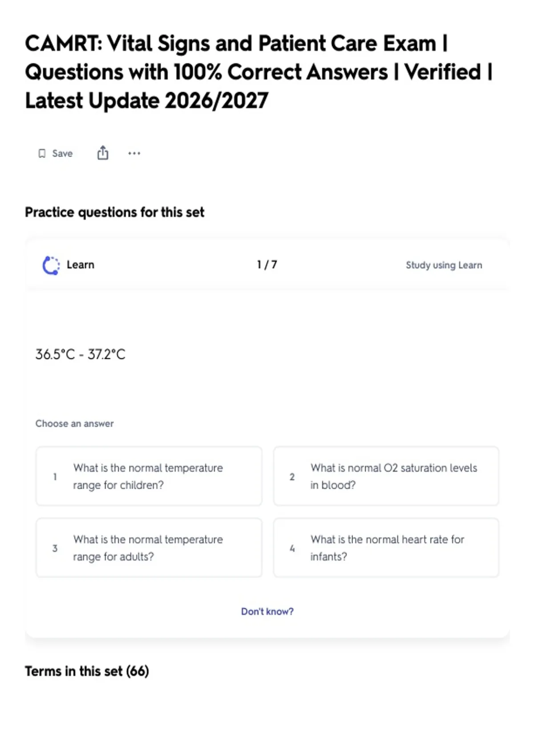The width and height of the screenshot is (534, 756).
Task: Choose answer about infants' heart rate
Action: click(x=386, y=548)
